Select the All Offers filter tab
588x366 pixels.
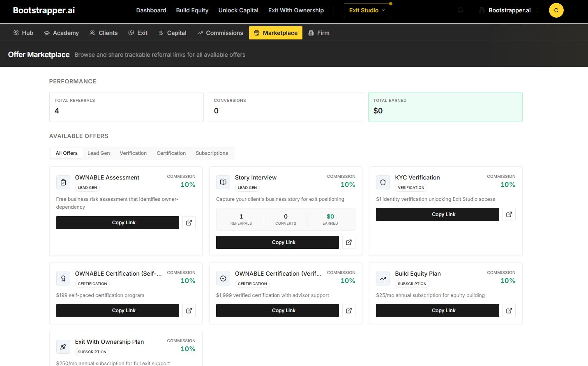[67, 153]
